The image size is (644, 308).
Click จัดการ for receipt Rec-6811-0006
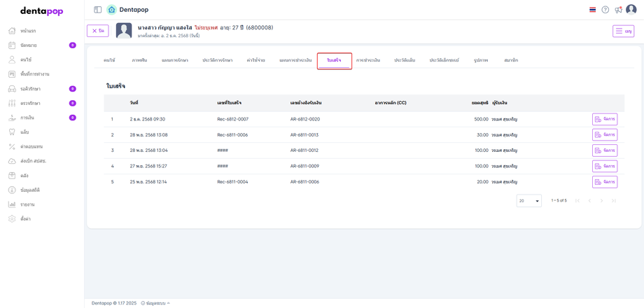pos(605,134)
